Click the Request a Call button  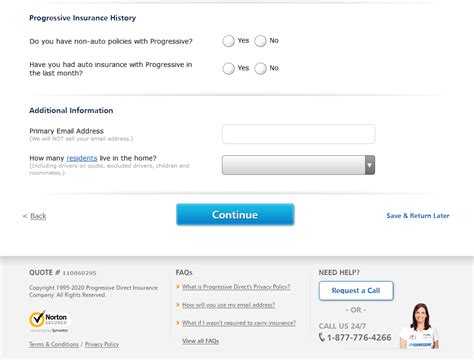pos(356,291)
